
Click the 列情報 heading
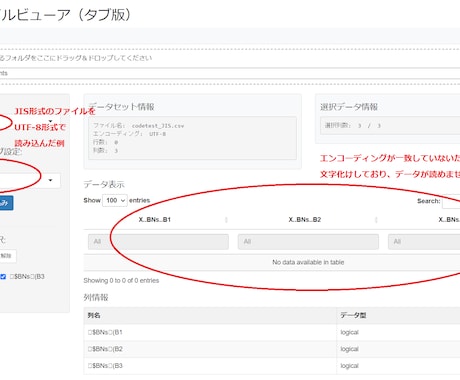point(96,297)
